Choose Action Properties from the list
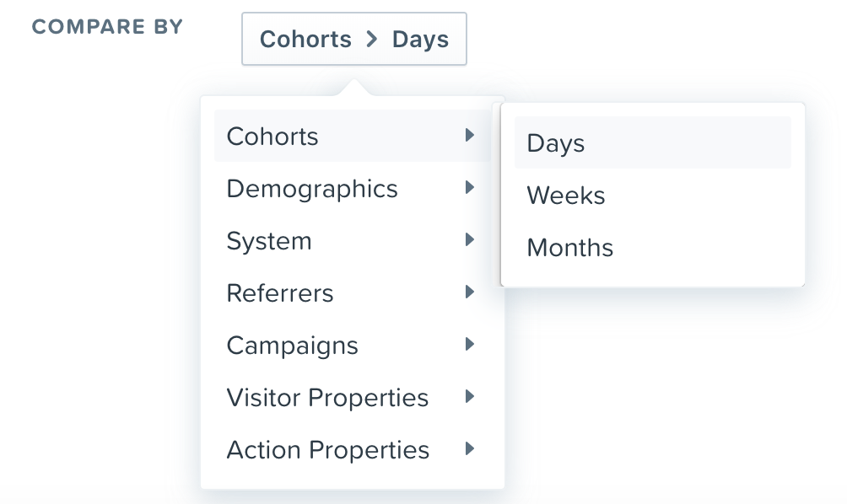The width and height of the screenshot is (847, 504). pos(327,450)
